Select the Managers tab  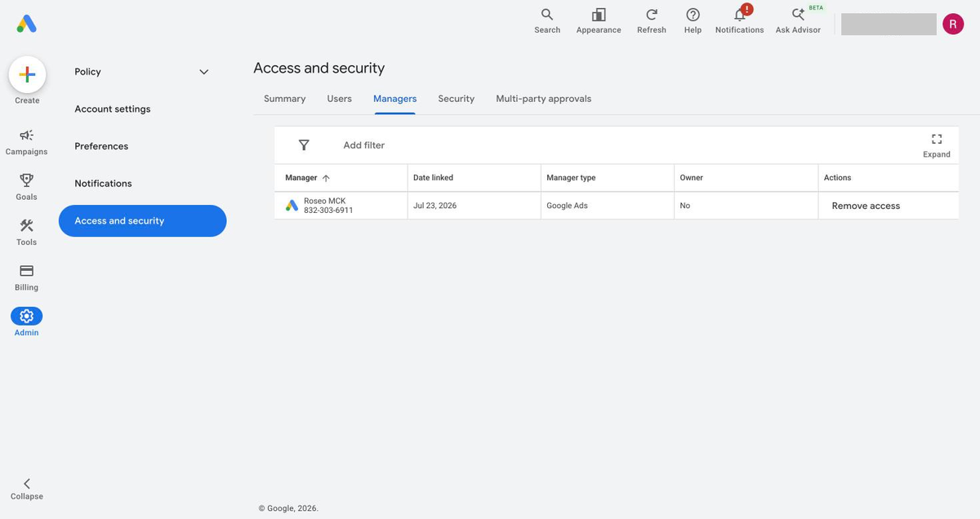pos(395,99)
